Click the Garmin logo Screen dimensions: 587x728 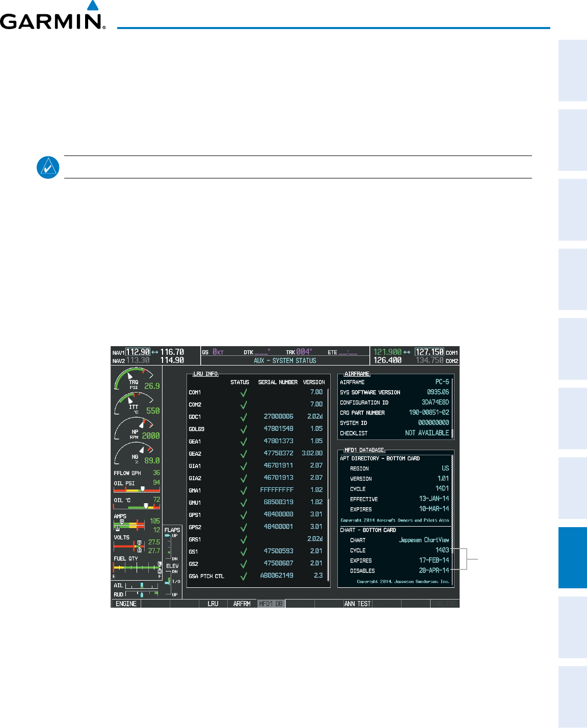53,16
